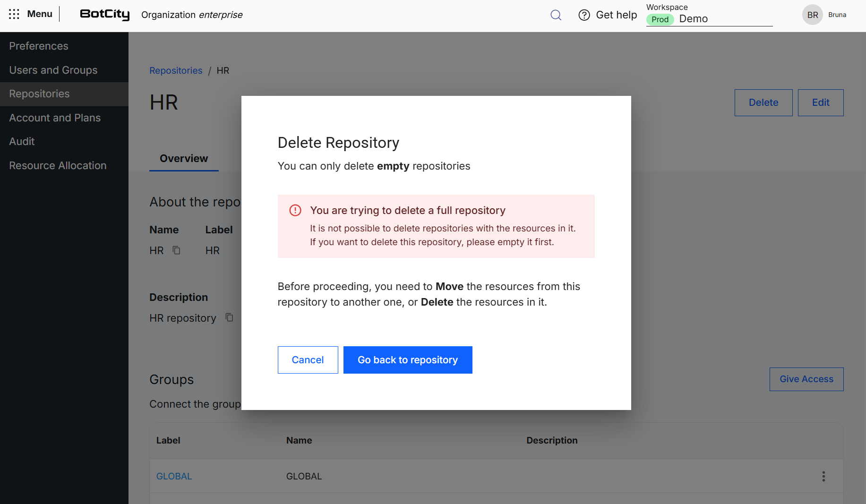Screen dimensions: 866x504
Task: Click 'You are trying to delete a full repository'
Action: tap(408, 210)
